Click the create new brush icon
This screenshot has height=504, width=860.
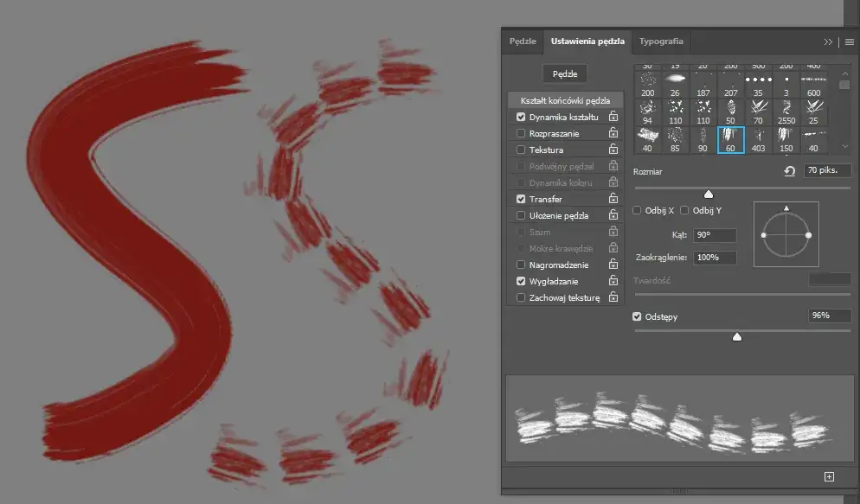(x=829, y=476)
